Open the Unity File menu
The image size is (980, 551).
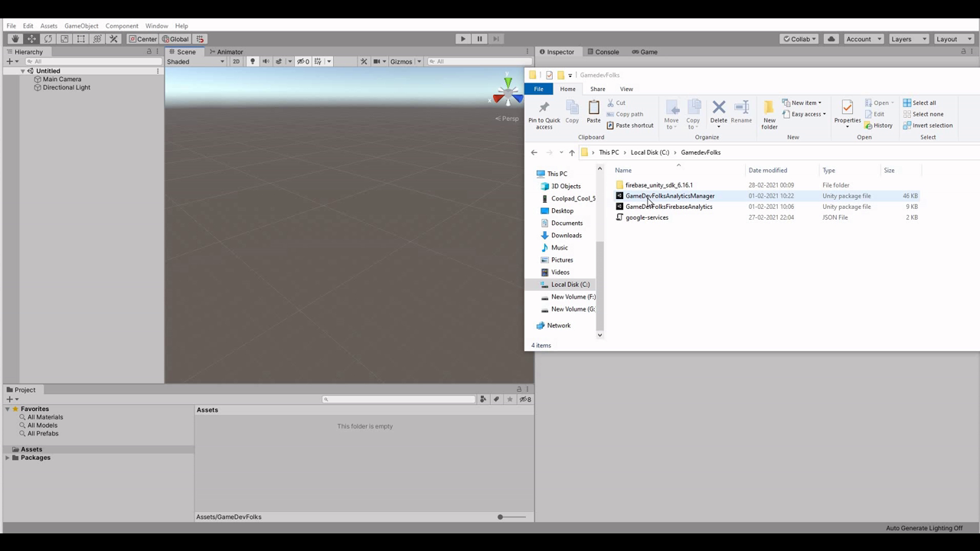[11, 26]
